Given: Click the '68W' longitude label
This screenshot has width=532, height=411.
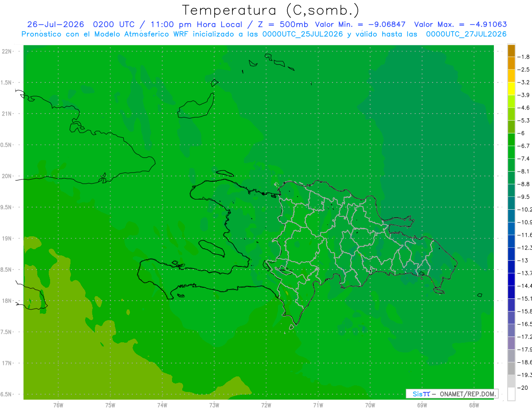Looking at the screenshot, I should [474, 405].
